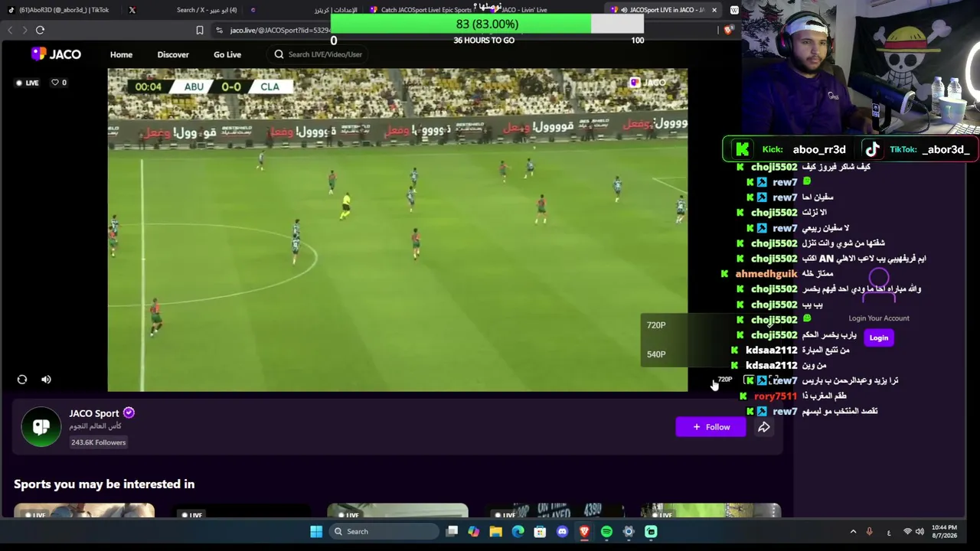Open the Brave browser taskbar icon

pos(584,532)
